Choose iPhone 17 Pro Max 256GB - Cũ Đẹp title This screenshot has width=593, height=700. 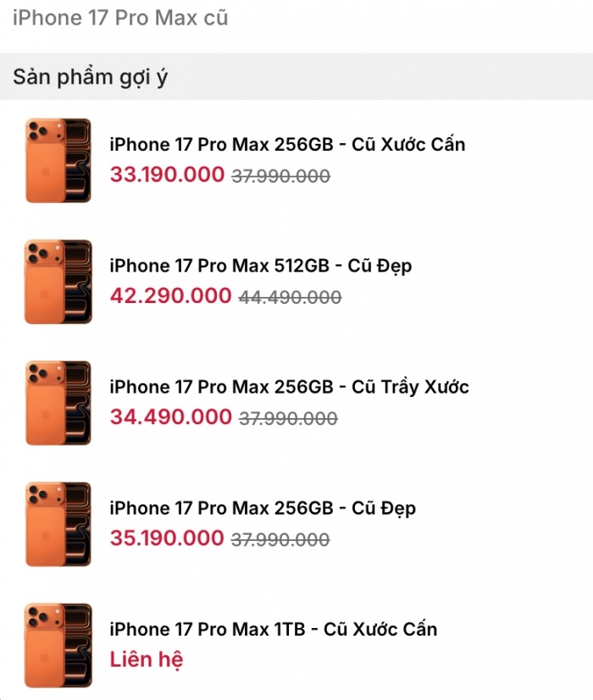(263, 508)
